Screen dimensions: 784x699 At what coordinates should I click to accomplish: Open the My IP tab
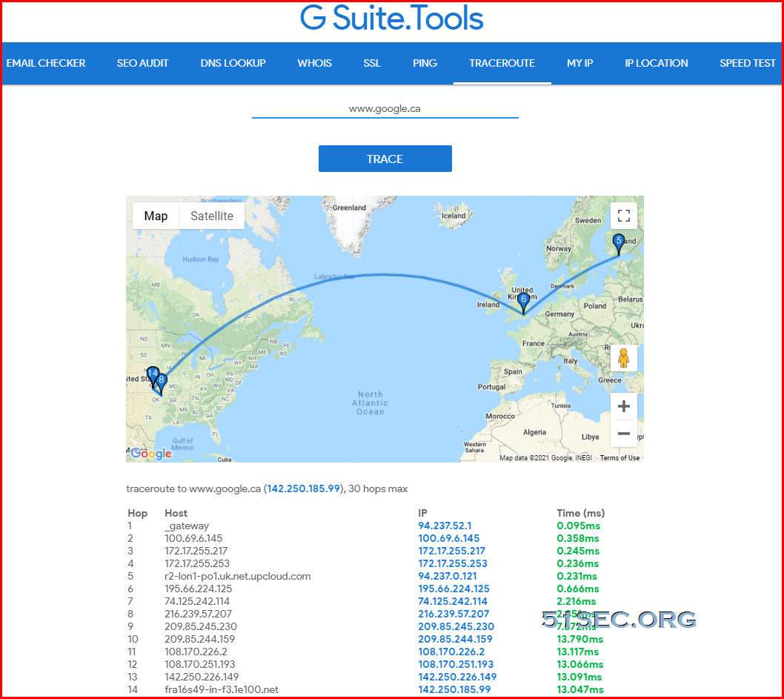click(580, 64)
